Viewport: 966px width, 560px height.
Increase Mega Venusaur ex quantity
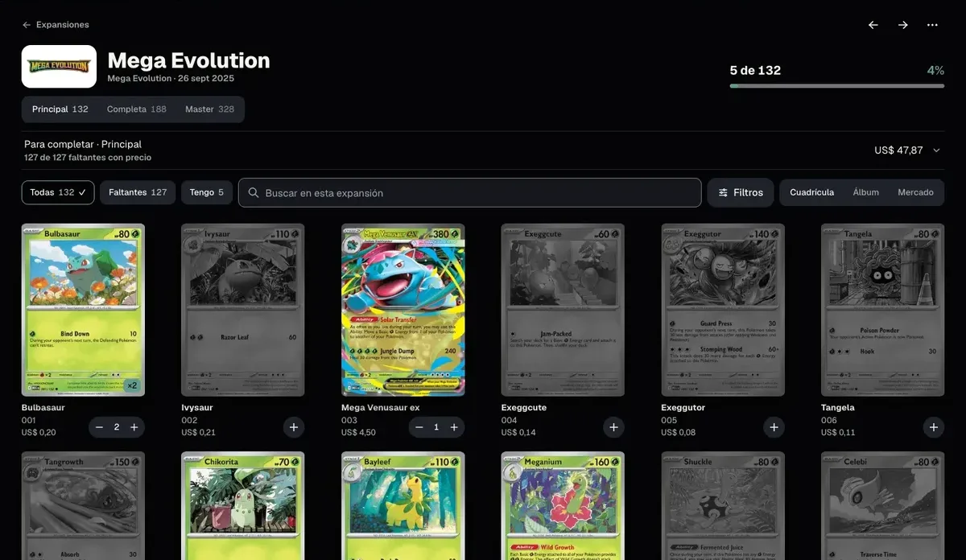(454, 427)
